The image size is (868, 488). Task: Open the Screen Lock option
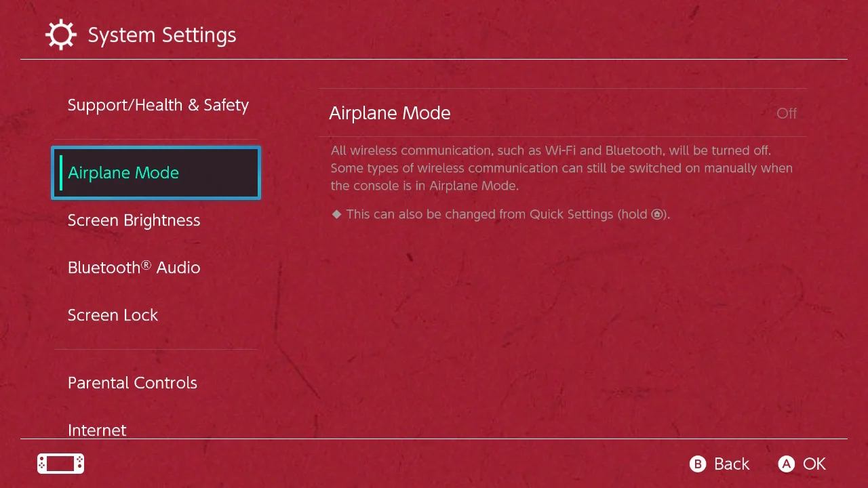pyautogui.click(x=113, y=315)
